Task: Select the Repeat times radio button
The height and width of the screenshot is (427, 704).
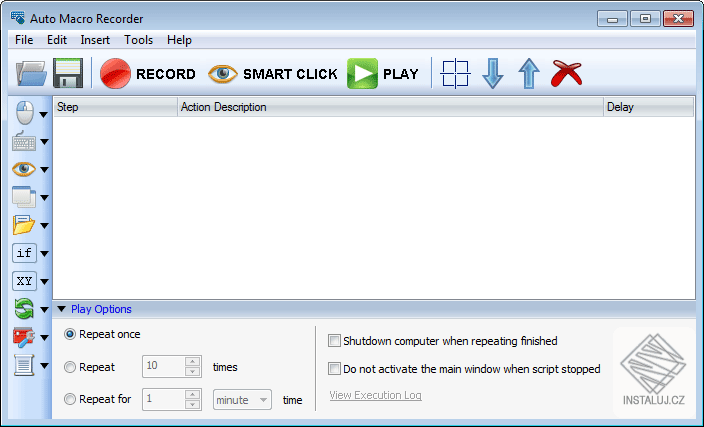Action: [x=70, y=367]
